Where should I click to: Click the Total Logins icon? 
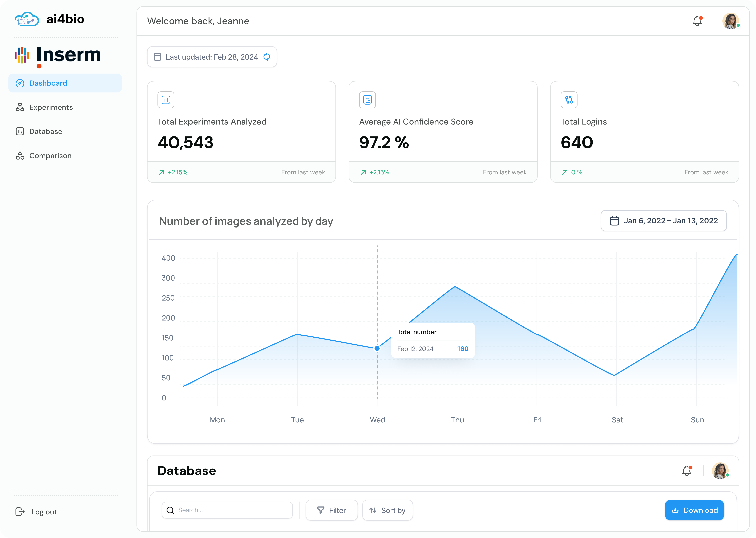coord(569,100)
